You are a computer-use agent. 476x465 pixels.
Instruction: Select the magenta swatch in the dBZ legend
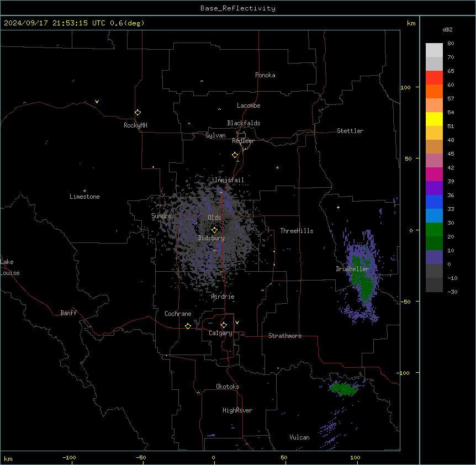point(434,174)
